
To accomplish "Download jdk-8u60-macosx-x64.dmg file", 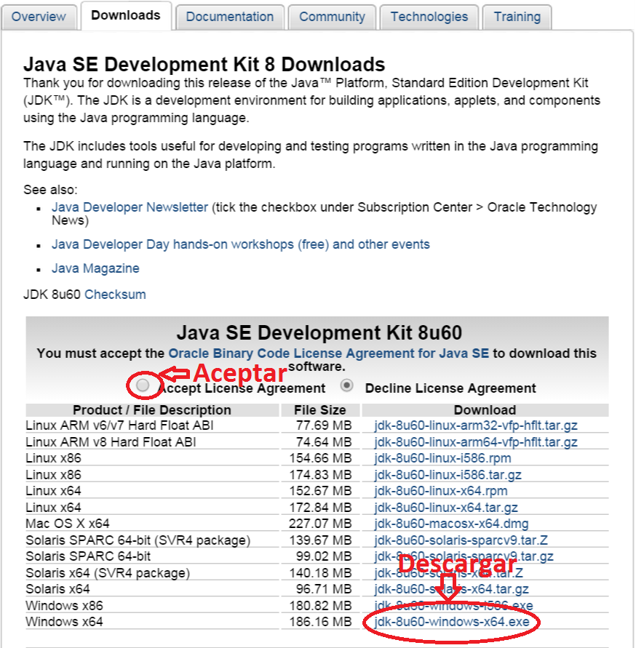I will coord(451,524).
